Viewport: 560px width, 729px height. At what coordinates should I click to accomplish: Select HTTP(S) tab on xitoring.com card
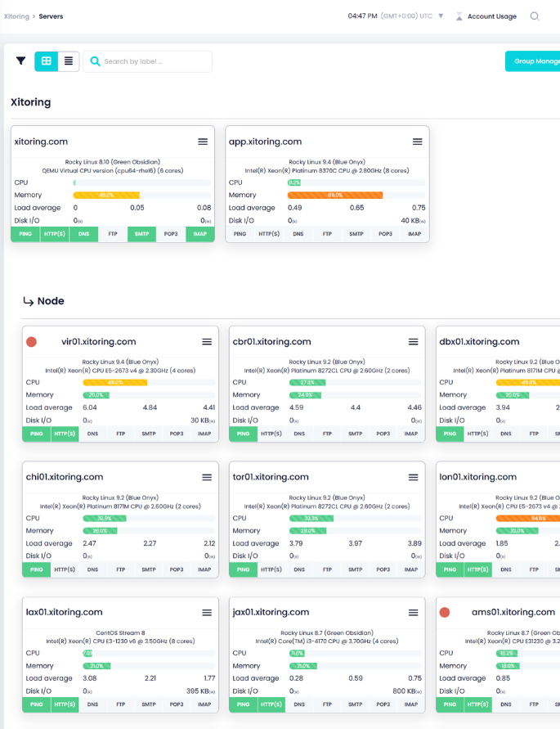pos(55,234)
